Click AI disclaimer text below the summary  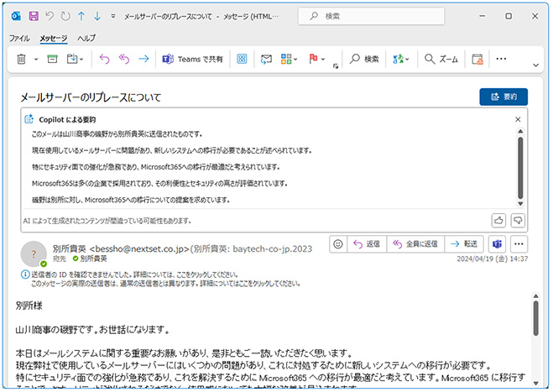(107, 221)
